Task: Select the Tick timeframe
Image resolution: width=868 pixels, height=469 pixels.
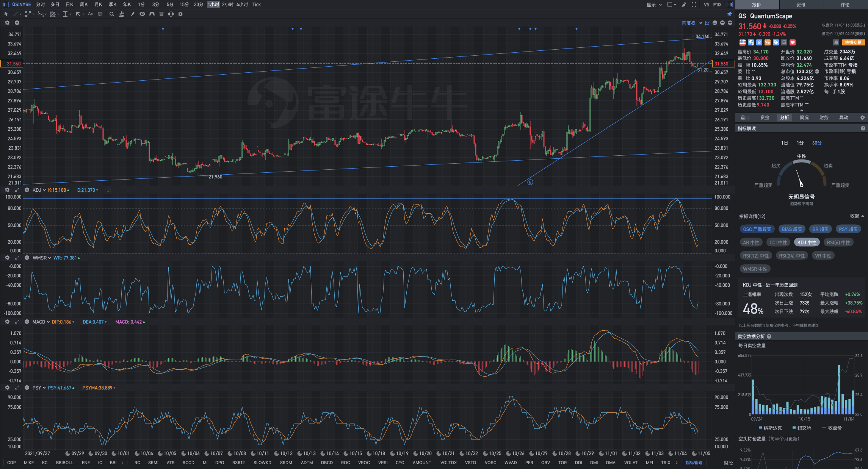Action: pos(257,5)
